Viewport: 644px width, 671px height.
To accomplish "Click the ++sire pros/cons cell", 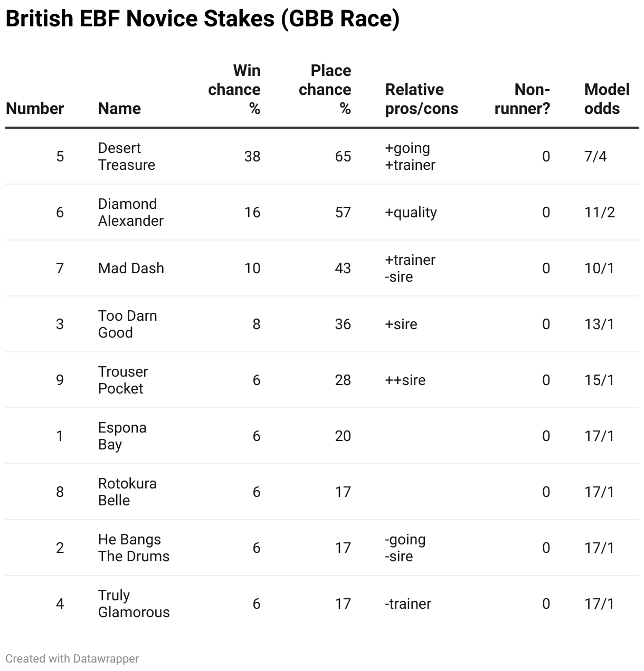I will pyautogui.click(x=405, y=380).
